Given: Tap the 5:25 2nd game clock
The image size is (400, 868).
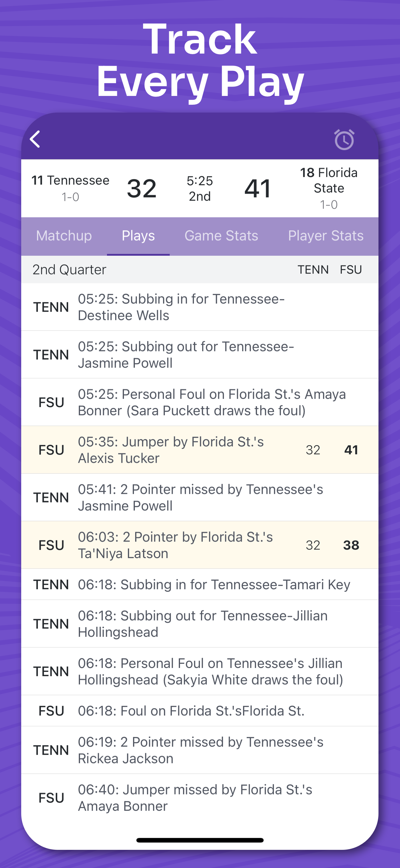Looking at the screenshot, I should pyautogui.click(x=200, y=188).
